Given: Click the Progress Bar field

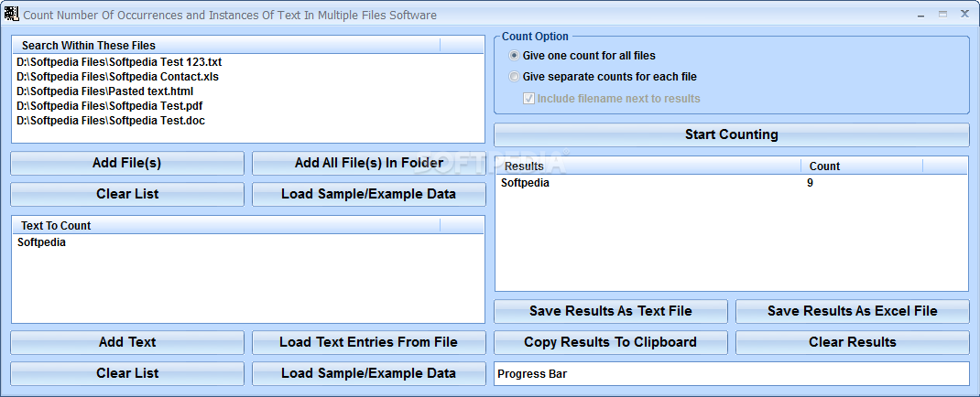Looking at the screenshot, I should [731, 374].
